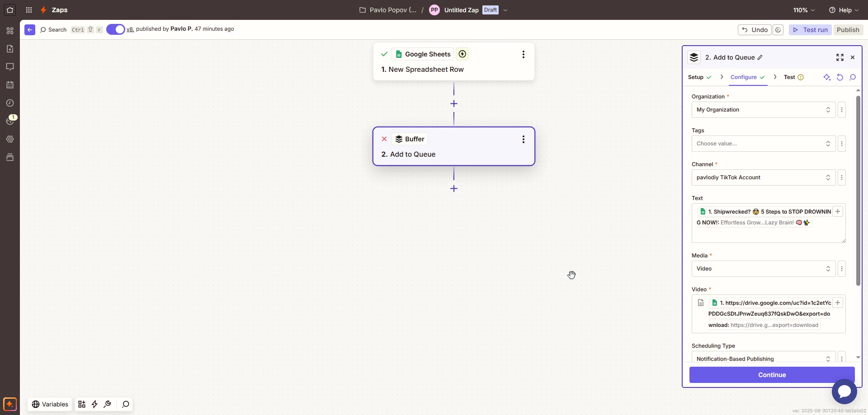The image size is (868, 415).
Task: Close the Add to Queue panel
Action: click(x=853, y=57)
